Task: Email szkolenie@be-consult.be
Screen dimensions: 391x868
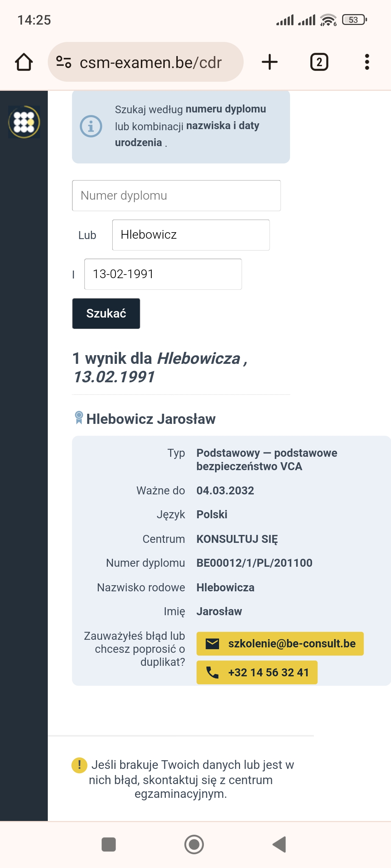Action: pos(280,643)
